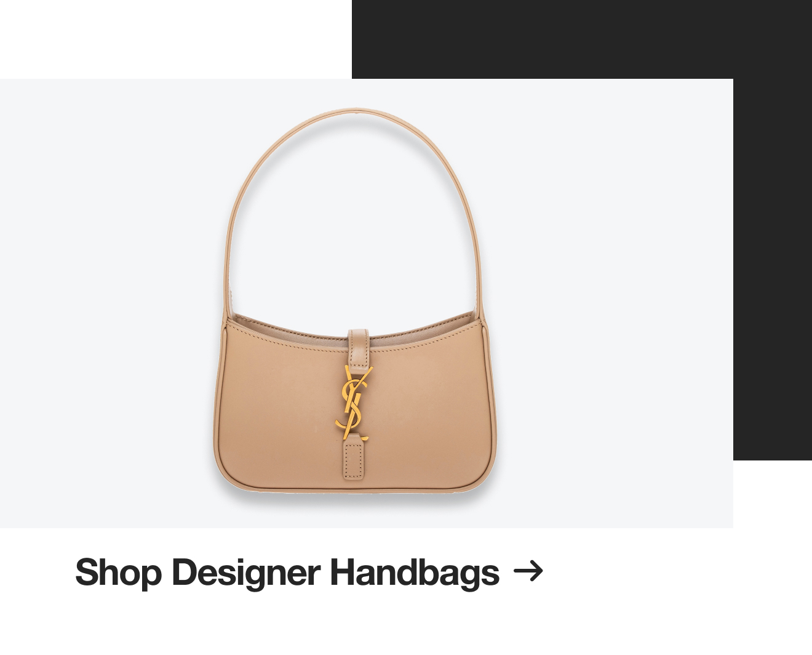
Task: Click the light gray banner background left of bag
Action: [x=105, y=303]
